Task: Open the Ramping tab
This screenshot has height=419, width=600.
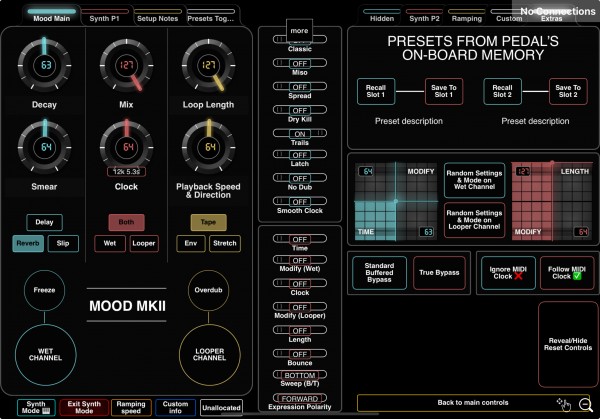Action: coord(466,16)
